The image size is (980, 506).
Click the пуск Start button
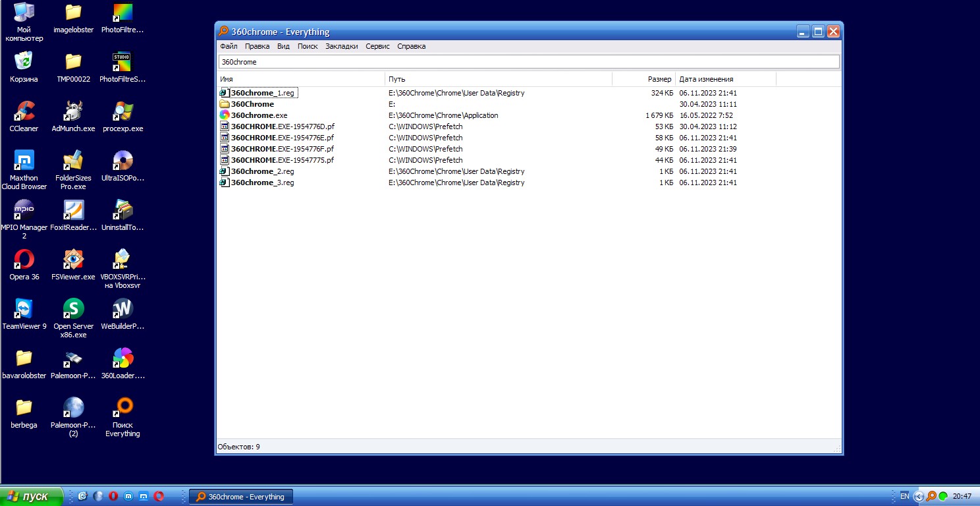click(x=32, y=496)
